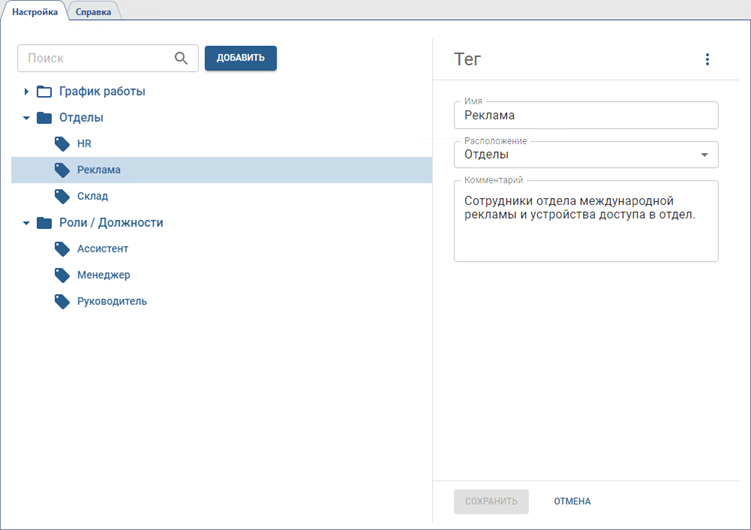Expand the График работы folder
This screenshot has width=751, height=530.
point(27,92)
